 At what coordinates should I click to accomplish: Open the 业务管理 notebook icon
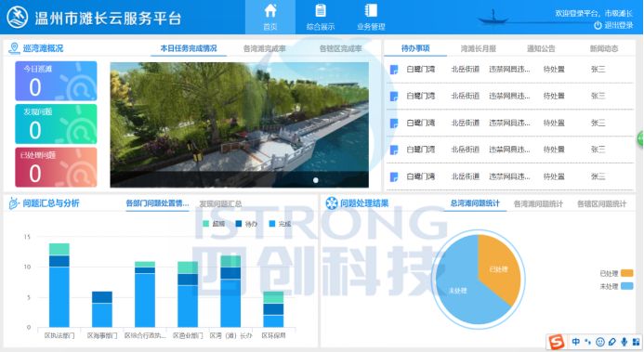coord(371,10)
